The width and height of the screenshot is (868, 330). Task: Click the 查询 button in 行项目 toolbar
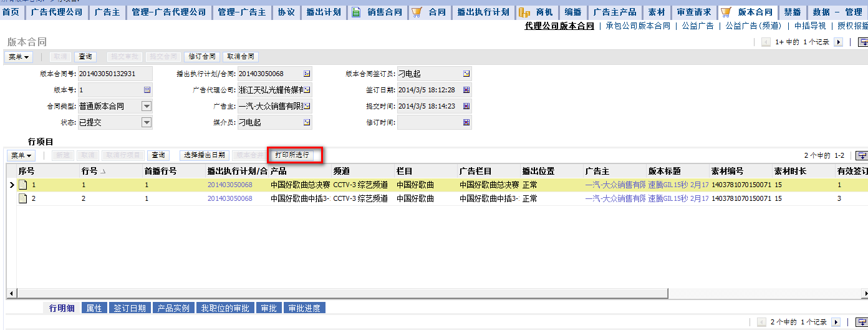(x=158, y=155)
